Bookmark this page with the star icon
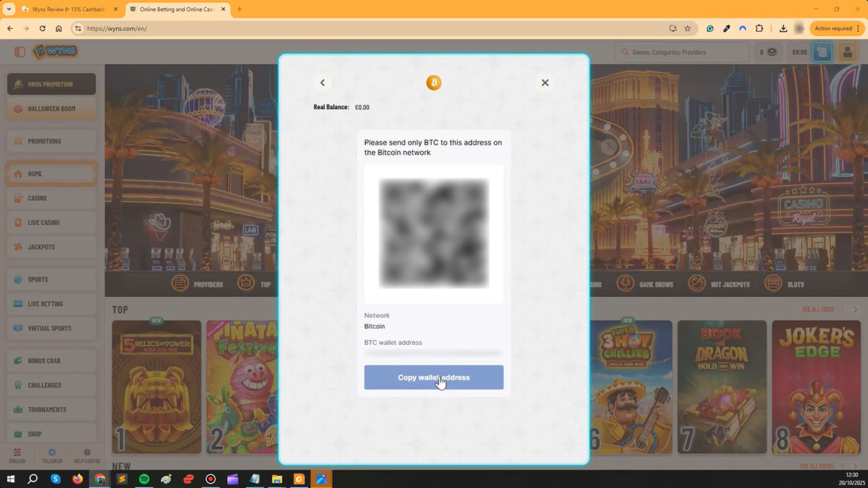Screen dimensions: 868x488 pos(688,28)
